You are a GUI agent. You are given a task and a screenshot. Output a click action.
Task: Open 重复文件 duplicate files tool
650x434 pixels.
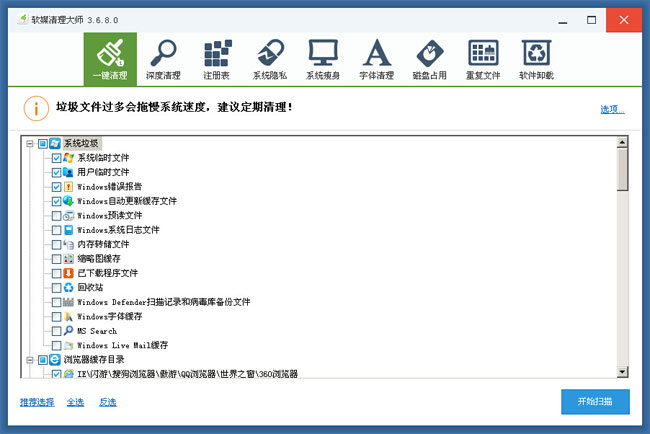pos(483,59)
